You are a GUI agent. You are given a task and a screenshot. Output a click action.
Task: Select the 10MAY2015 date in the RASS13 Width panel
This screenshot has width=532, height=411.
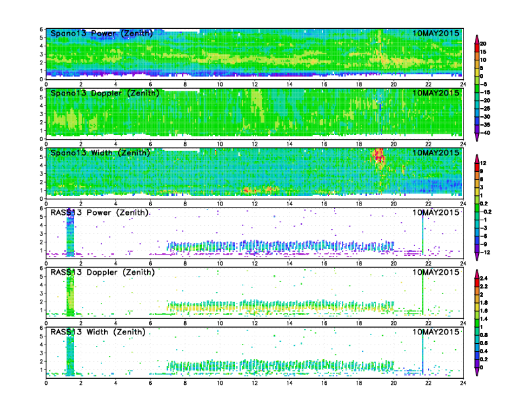(x=436, y=332)
